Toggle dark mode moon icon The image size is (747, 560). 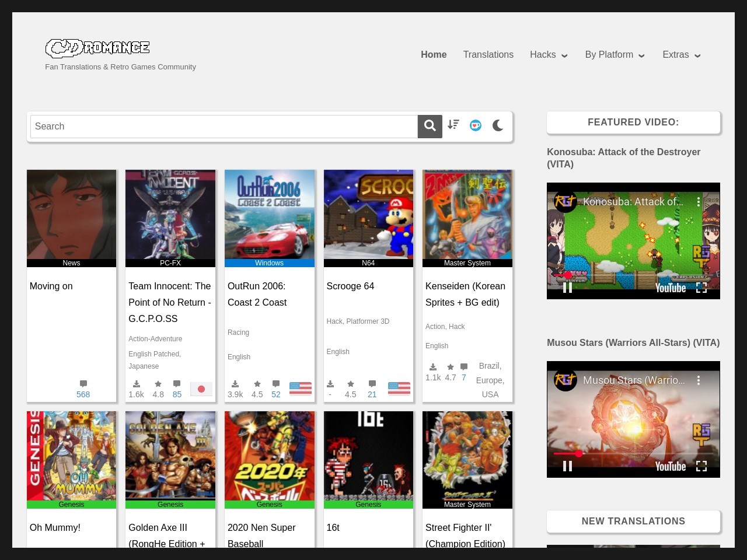pos(498,125)
